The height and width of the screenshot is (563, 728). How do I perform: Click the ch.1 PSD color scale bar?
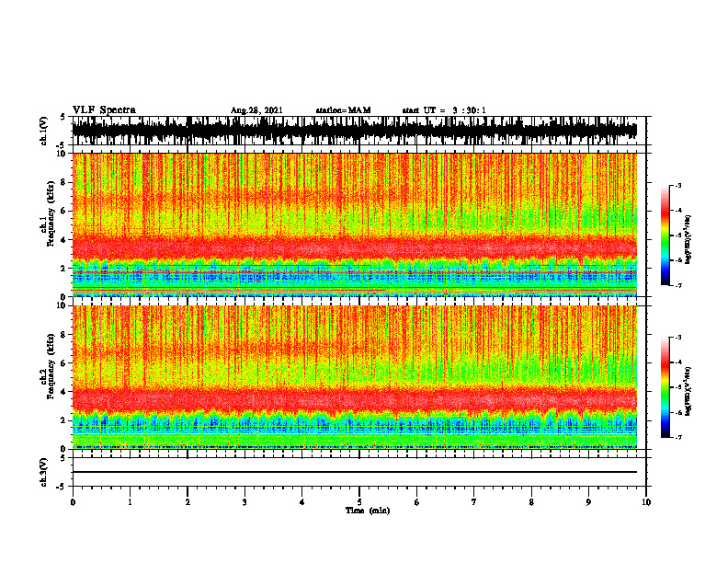[x=665, y=236]
